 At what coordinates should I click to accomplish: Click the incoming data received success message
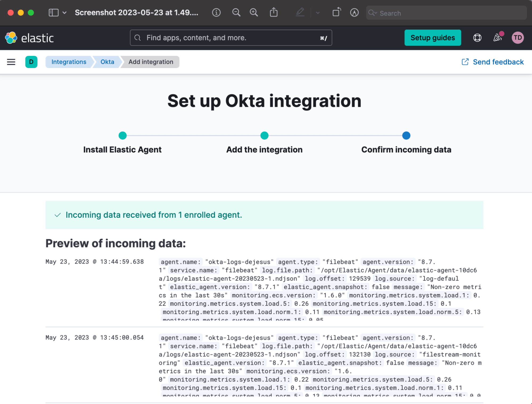point(154,215)
